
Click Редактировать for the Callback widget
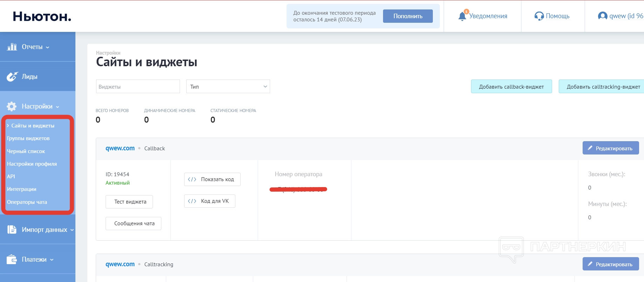tap(611, 148)
